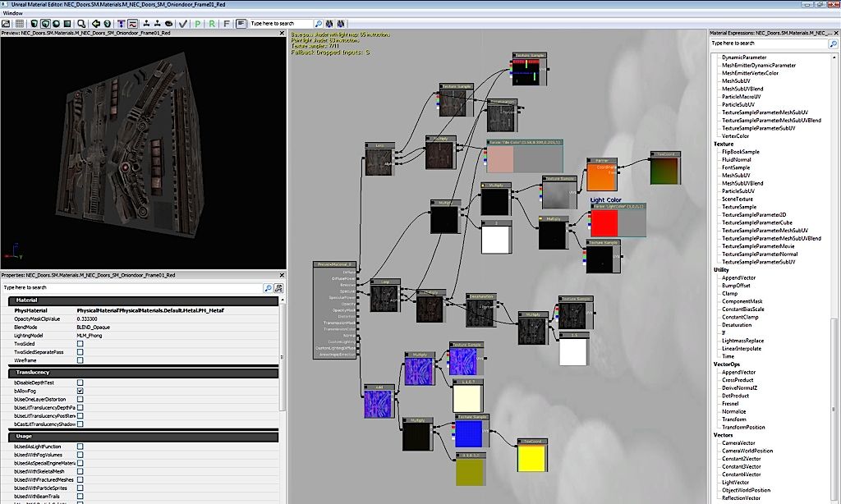
Task: Enable the bUseOneLayerDistortion checkbox
Action: 80,400
